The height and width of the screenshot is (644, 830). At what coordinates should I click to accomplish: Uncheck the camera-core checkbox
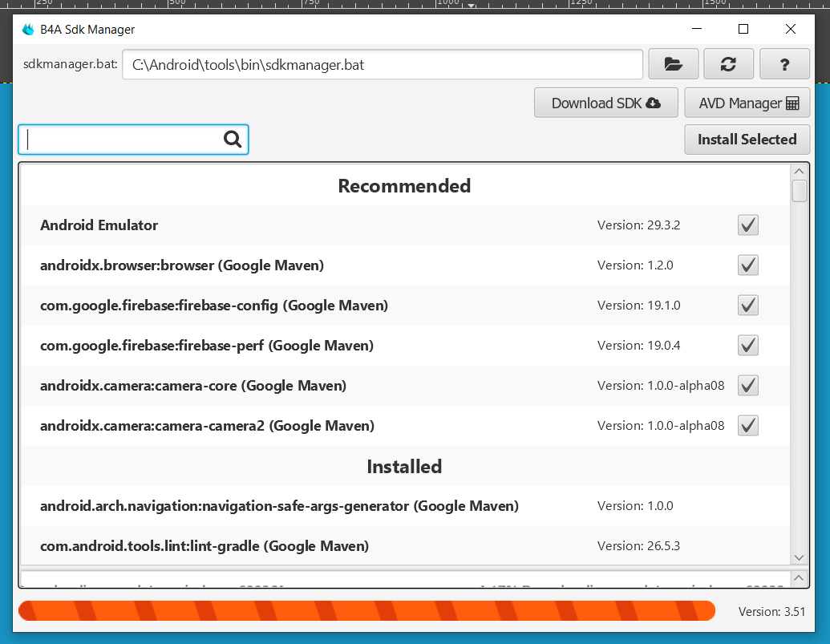[x=748, y=385]
